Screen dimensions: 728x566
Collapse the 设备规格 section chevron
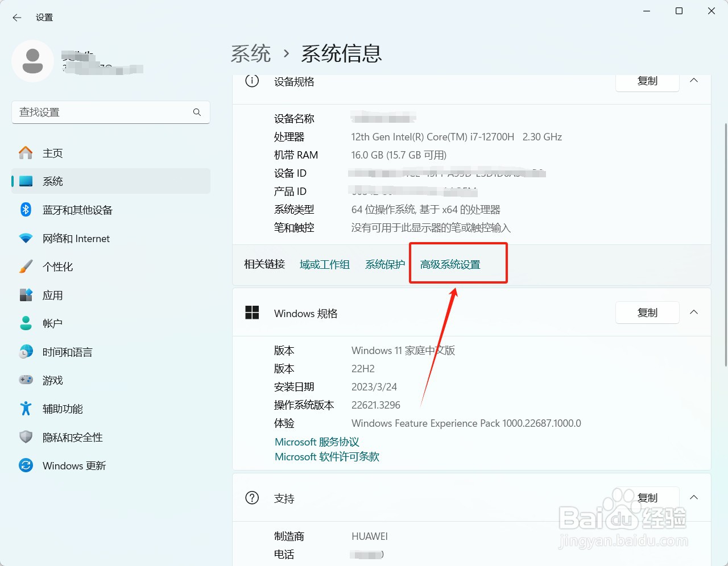tap(694, 81)
